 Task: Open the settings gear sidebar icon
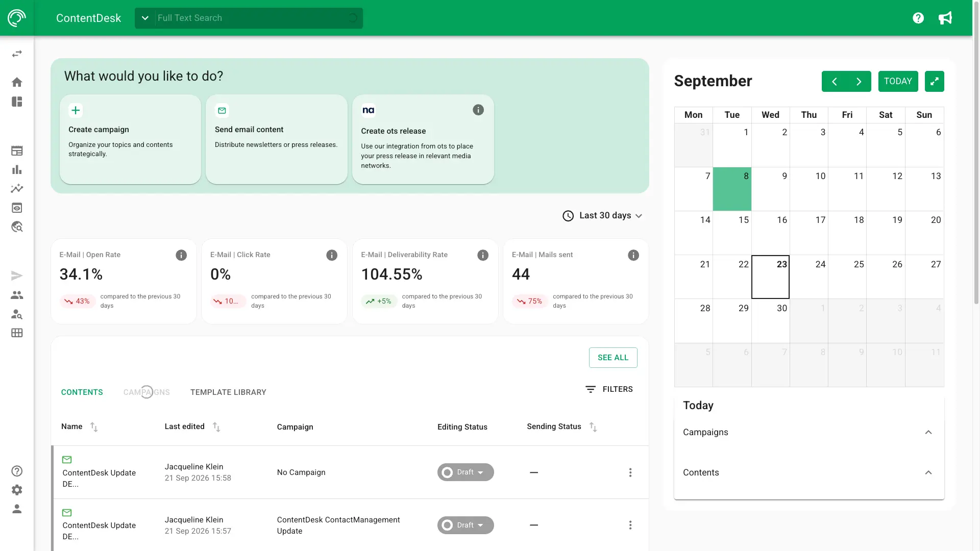(x=17, y=490)
